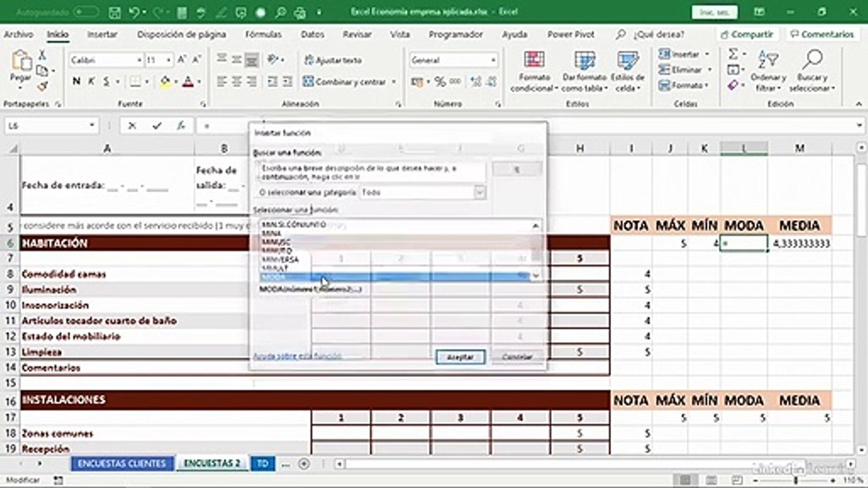The image size is (868, 488).
Task: Open the Ordenar y filtrar menu
Action: point(768,72)
